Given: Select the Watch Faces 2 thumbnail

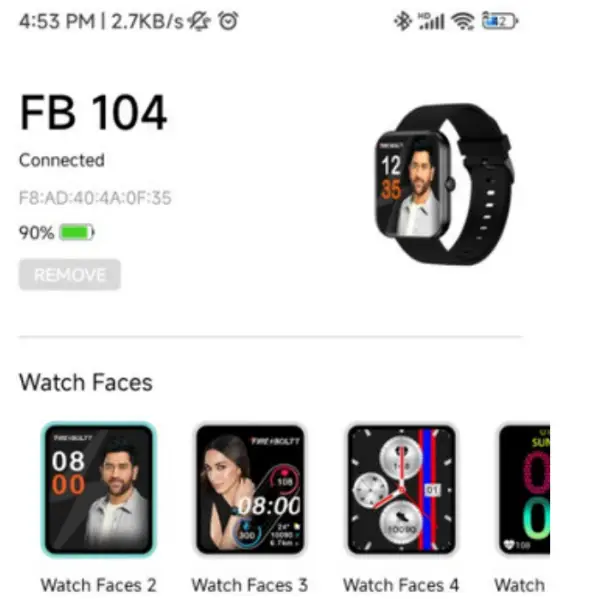Looking at the screenshot, I should point(99,489).
